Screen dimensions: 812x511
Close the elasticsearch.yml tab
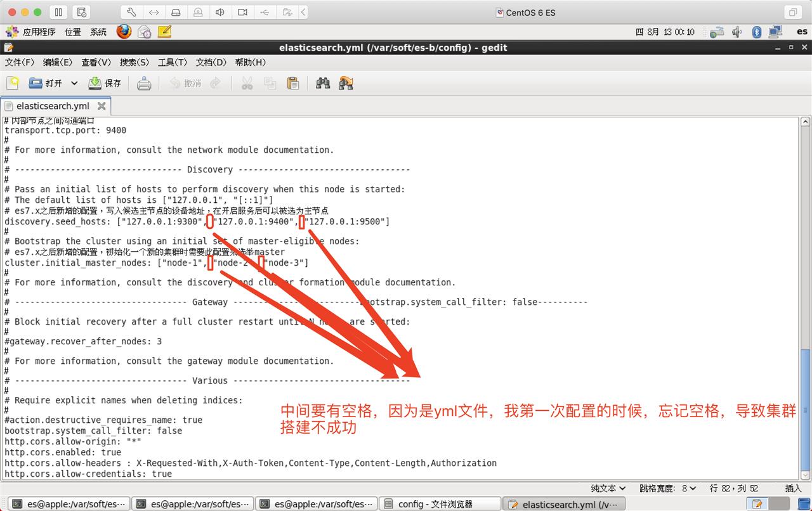101,106
